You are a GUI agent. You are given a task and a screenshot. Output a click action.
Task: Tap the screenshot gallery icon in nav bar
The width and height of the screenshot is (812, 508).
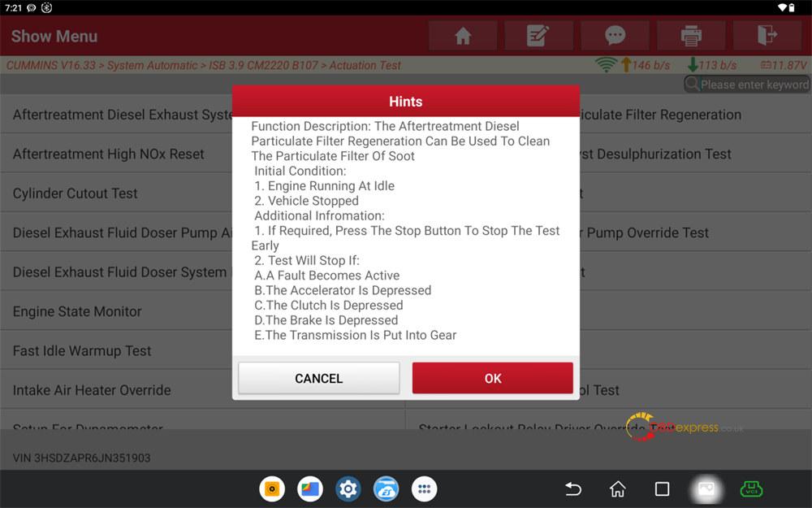tap(706, 488)
